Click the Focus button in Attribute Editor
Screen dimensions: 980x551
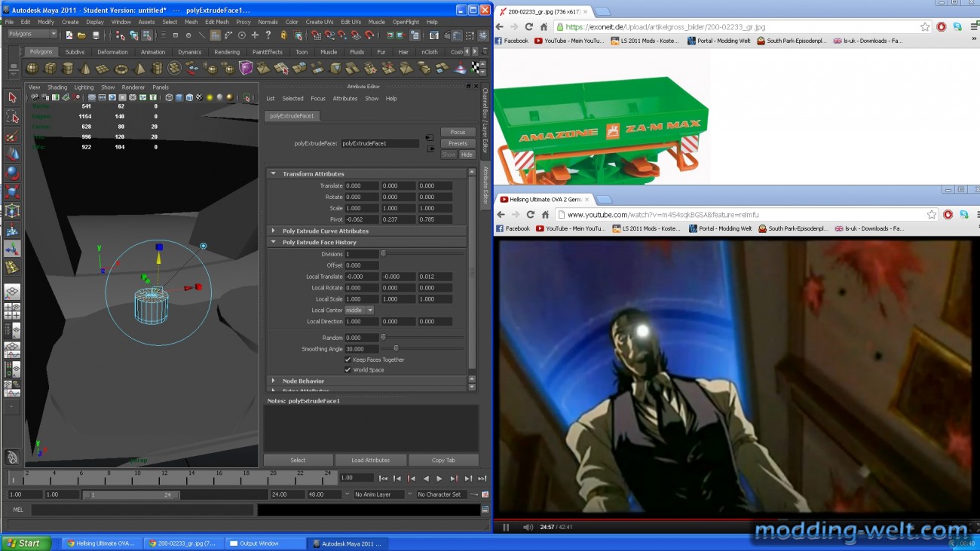(x=458, y=132)
